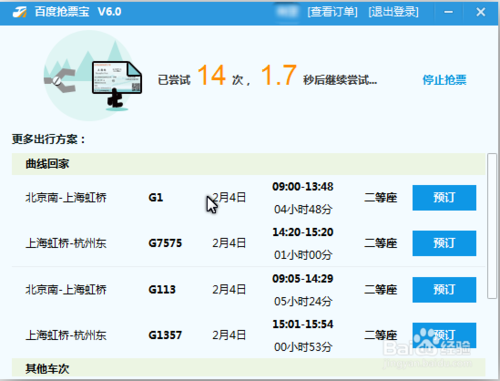Select the 其他车次 section header
The width and height of the screenshot is (500, 381).
click(248, 368)
